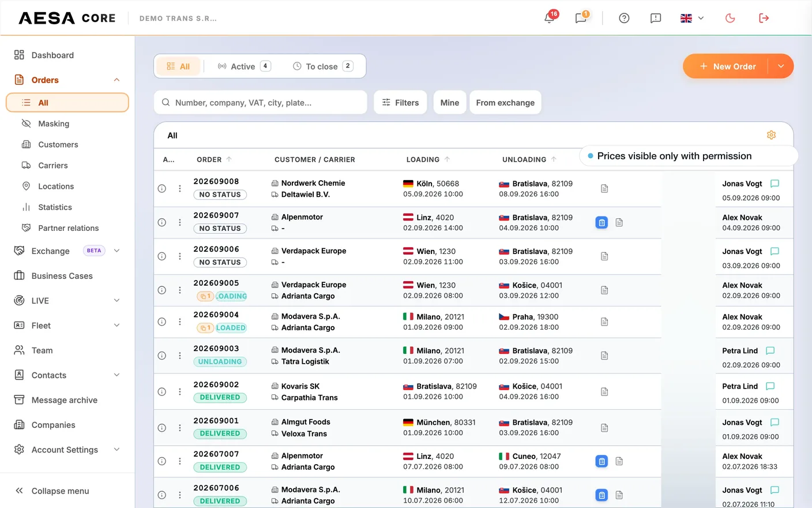Expand the Exchange menu section
Image resolution: width=812 pixels, height=508 pixels.
point(116,251)
